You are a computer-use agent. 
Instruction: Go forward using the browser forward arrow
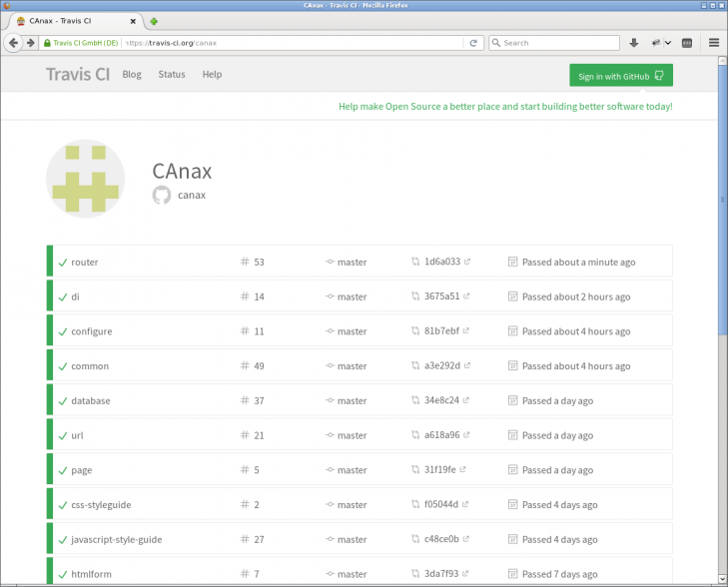(31, 43)
